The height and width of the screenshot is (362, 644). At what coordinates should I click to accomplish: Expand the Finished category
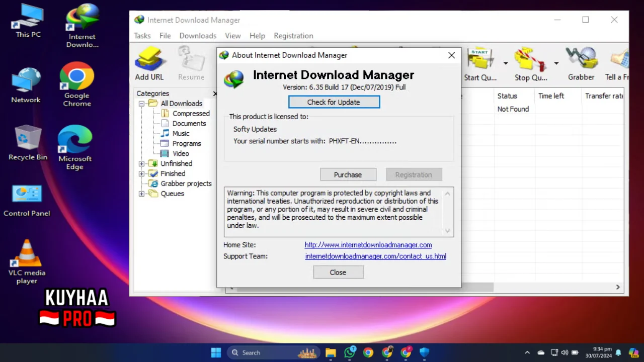point(141,174)
